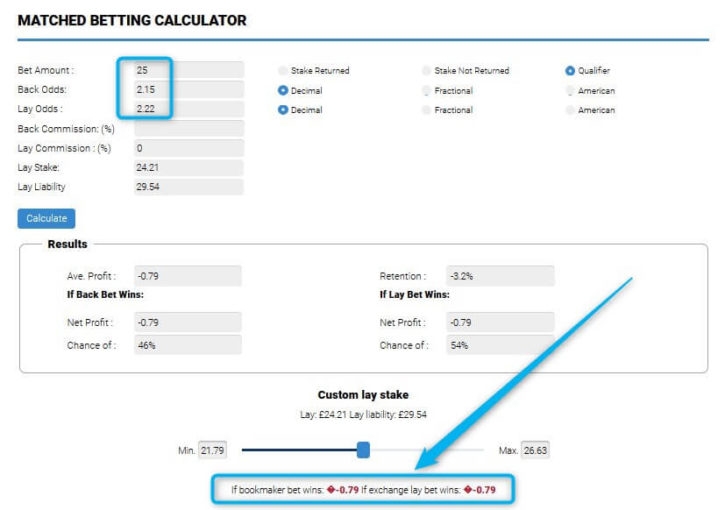Set lay odds format to American
Screen dimensions: 725x510
570,110
